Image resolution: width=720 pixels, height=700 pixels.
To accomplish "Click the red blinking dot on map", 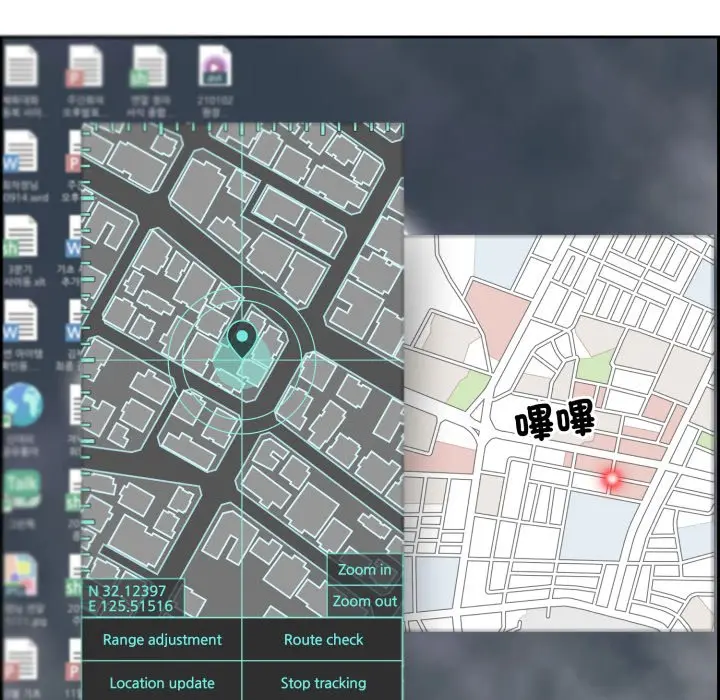I will (611, 480).
